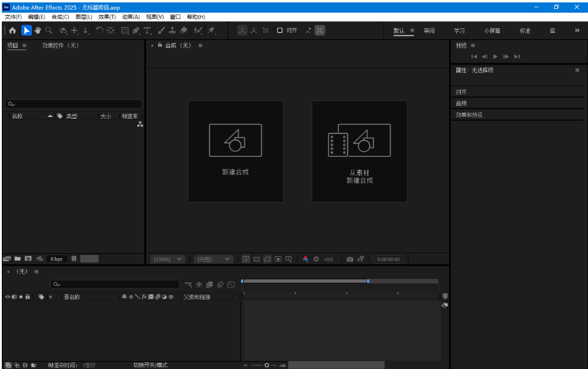Select the Clone Stamp tool
Viewport: 588px width, 369px height.
(x=173, y=31)
